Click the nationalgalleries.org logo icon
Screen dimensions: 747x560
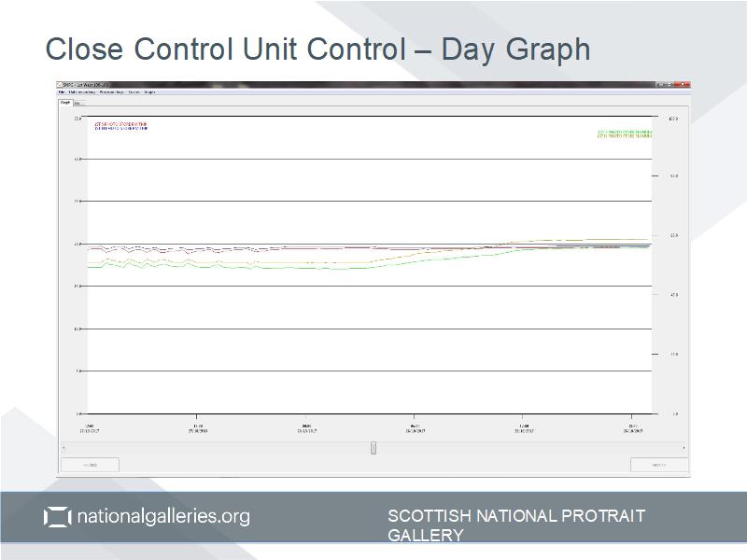(x=57, y=516)
